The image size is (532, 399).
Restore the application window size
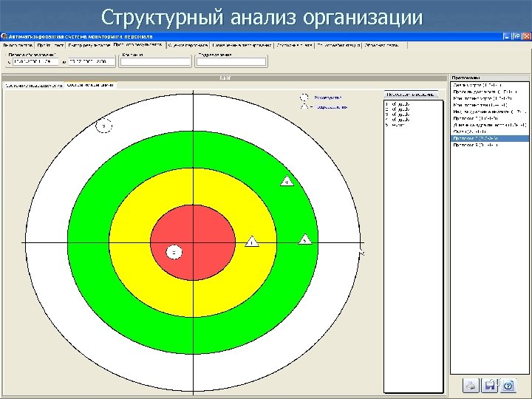pos(516,36)
